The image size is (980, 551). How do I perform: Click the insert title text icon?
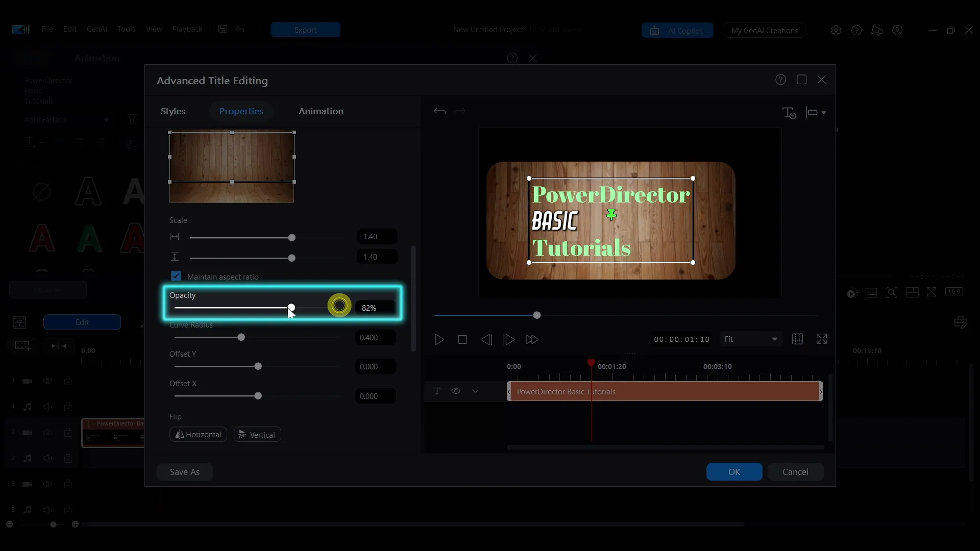point(789,112)
